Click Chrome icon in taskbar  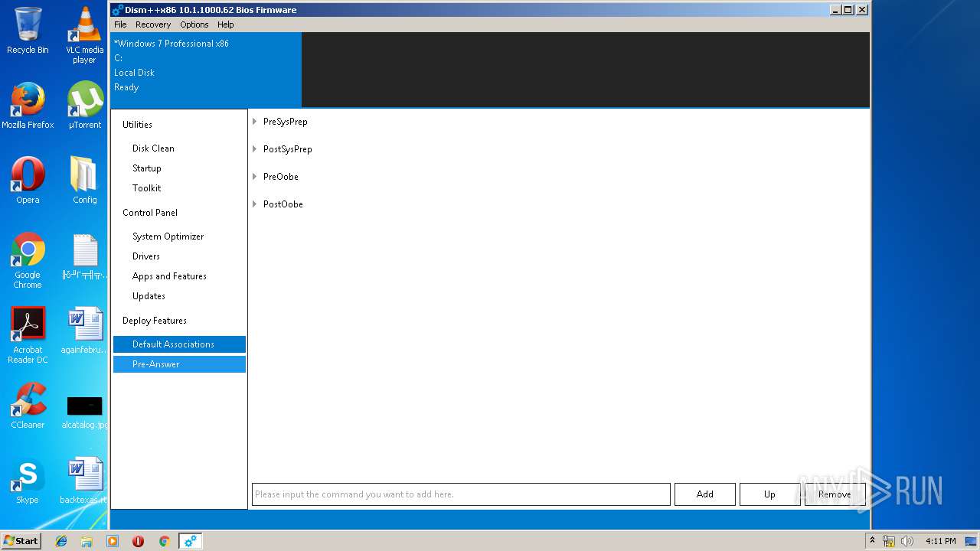(x=164, y=541)
